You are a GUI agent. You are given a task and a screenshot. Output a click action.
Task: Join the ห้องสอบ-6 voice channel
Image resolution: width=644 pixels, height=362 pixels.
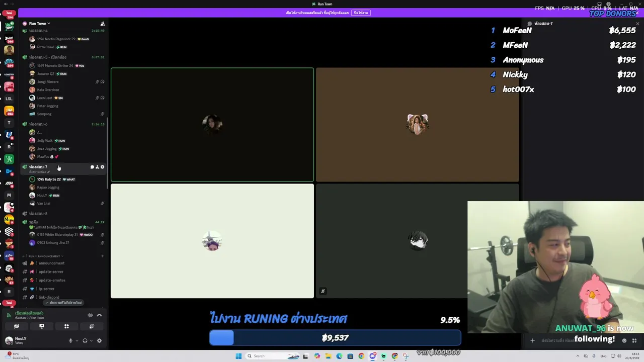[63, 124]
